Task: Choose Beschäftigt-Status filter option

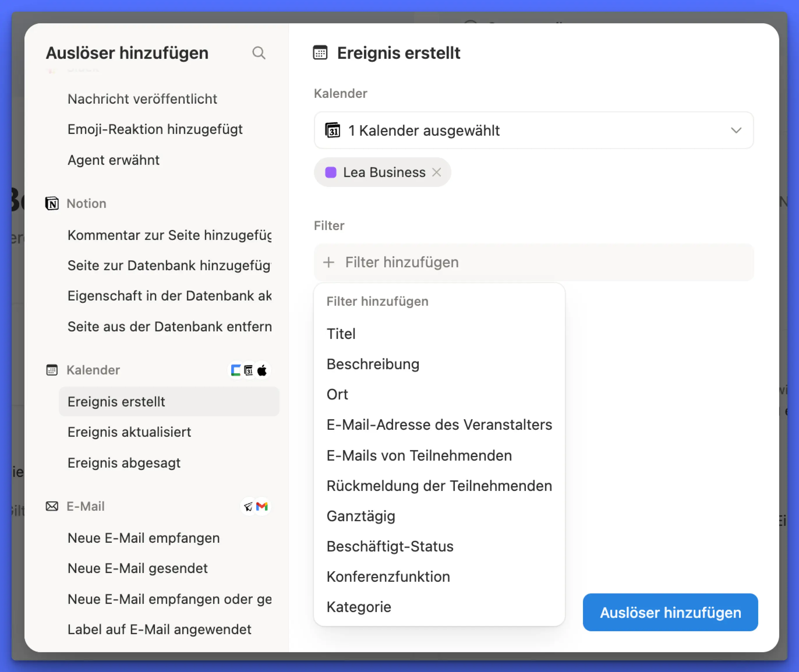Action: [x=390, y=546]
